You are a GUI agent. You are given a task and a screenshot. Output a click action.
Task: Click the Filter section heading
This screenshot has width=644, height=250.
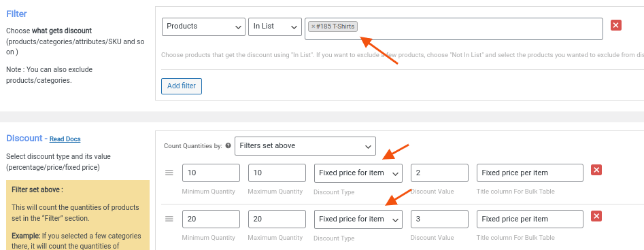[16, 14]
